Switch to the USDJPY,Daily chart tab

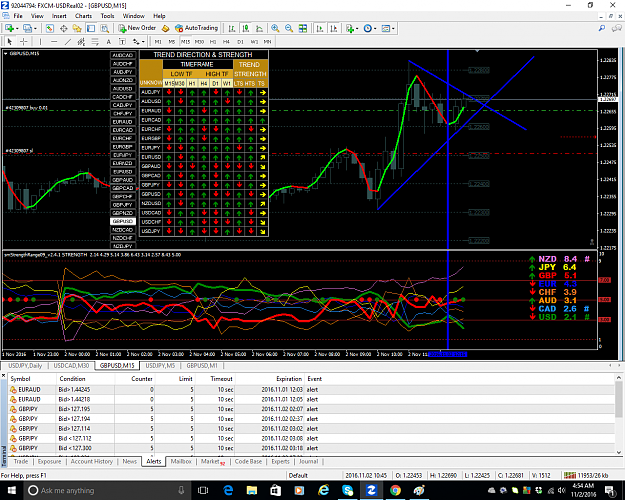pos(25,366)
